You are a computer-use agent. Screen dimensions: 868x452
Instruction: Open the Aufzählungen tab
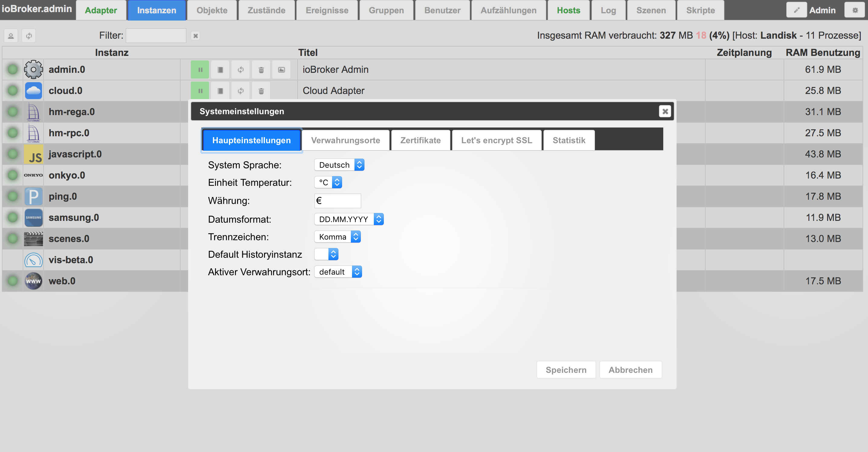(x=508, y=10)
